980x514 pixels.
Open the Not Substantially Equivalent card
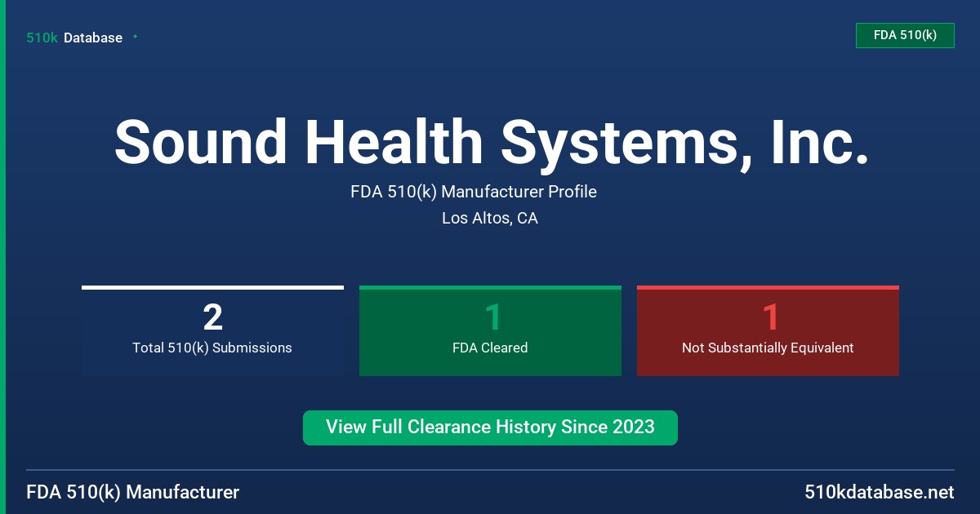click(x=768, y=331)
